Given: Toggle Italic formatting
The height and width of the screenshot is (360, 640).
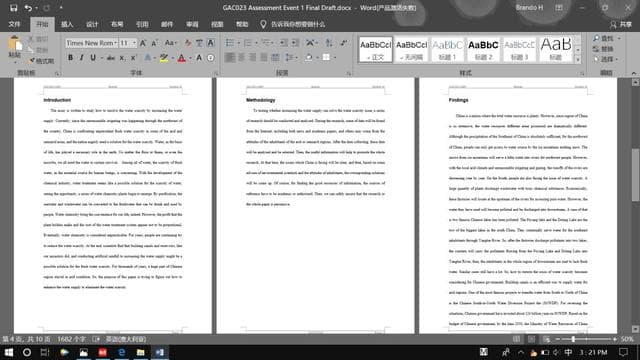Looking at the screenshot, I should [x=81, y=58].
